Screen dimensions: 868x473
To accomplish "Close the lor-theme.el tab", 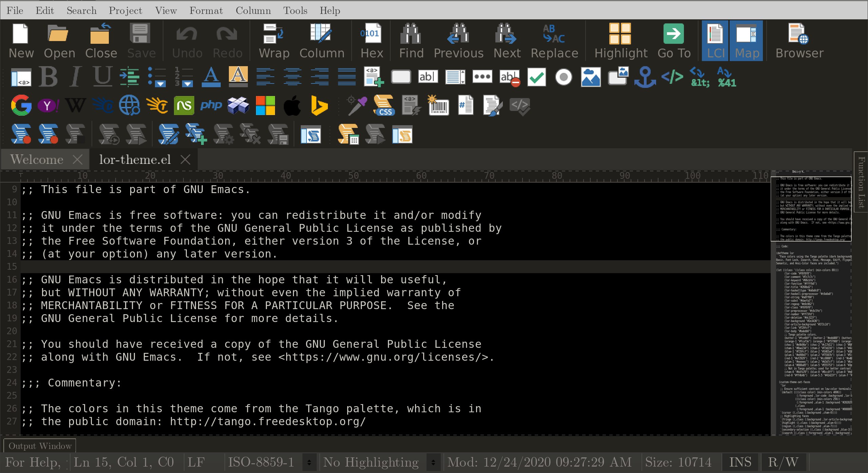I will [185, 159].
